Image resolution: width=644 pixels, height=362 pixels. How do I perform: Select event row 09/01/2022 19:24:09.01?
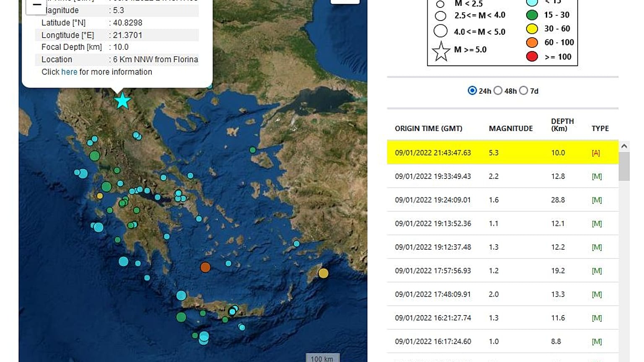(x=503, y=200)
